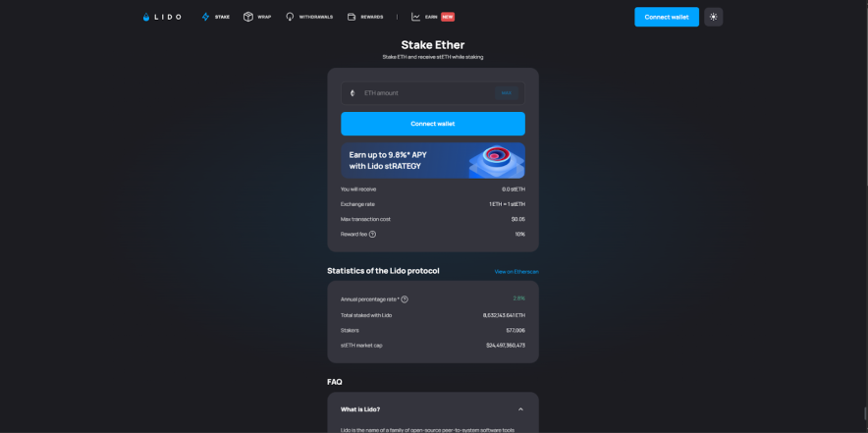Click the Stake lightning bolt icon
The height and width of the screenshot is (433, 868).
(x=205, y=17)
